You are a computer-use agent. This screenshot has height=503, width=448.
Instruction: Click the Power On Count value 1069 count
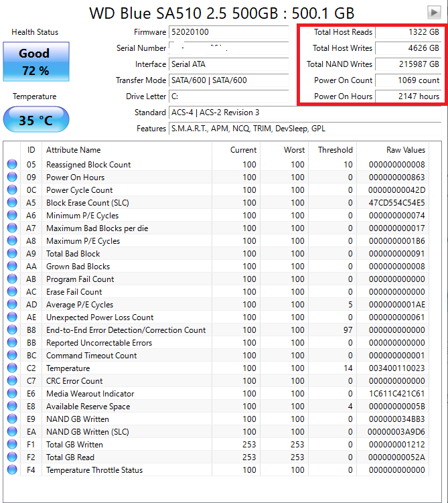[x=408, y=80]
